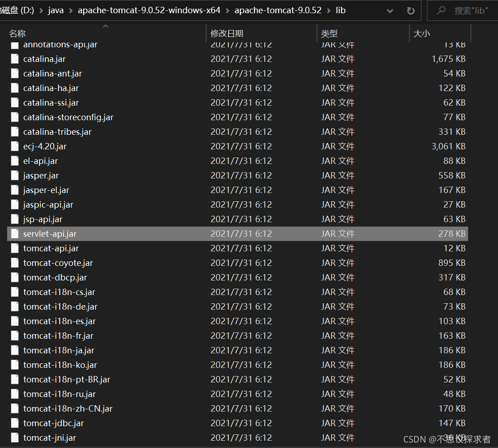Sort by 修改日期 column header

(262, 33)
